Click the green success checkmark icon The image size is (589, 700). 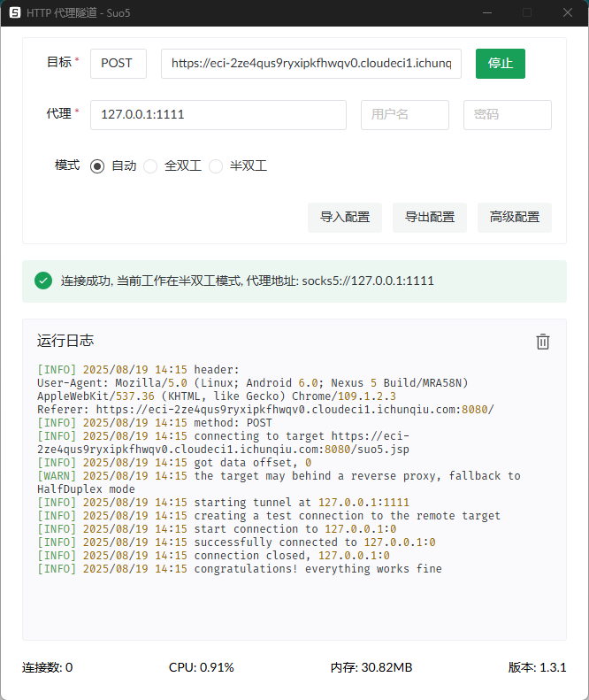tap(42, 281)
